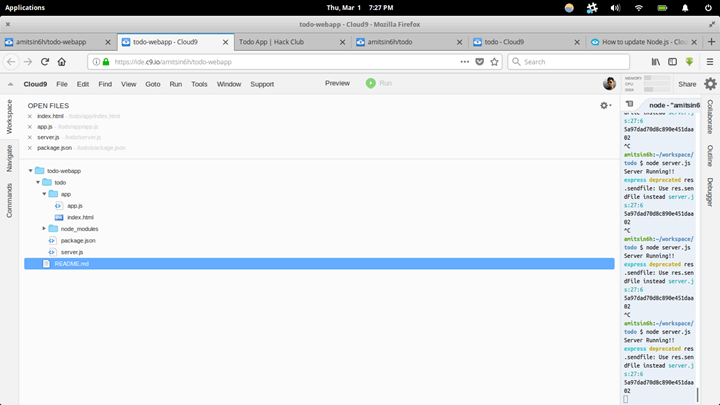Toggle the Firefox sidebar icon

coord(672,62)
